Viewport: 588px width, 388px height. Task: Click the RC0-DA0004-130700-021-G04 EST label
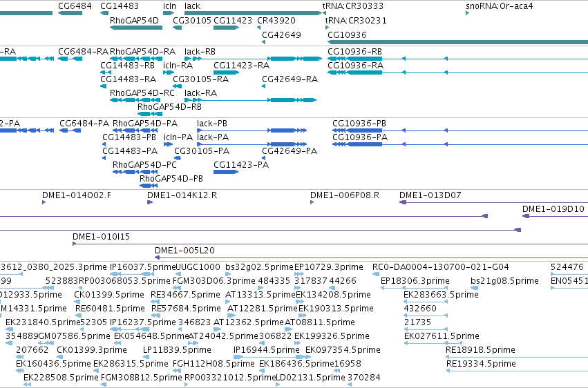point(441,267)
